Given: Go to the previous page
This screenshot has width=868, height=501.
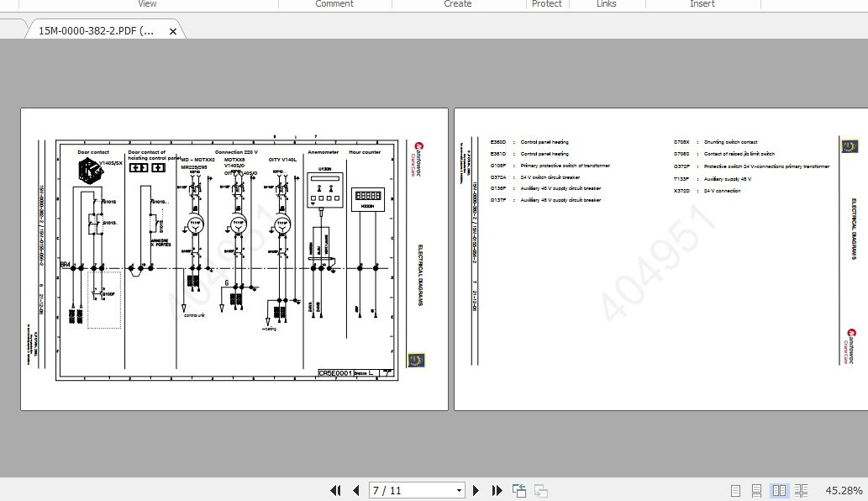Looking at the screenshot, I should pyautogui.click(x=355, y=490).
